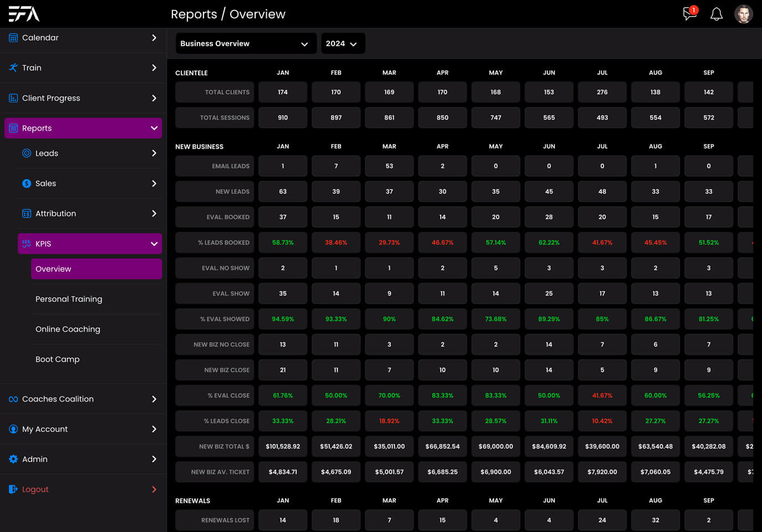Open the chat messages notification icon

(689, 13)
